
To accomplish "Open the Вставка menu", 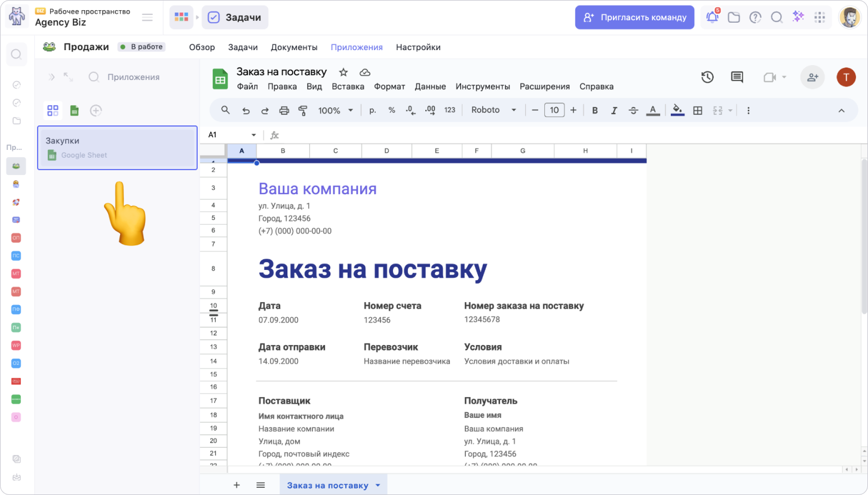I will tap(348, 87).
